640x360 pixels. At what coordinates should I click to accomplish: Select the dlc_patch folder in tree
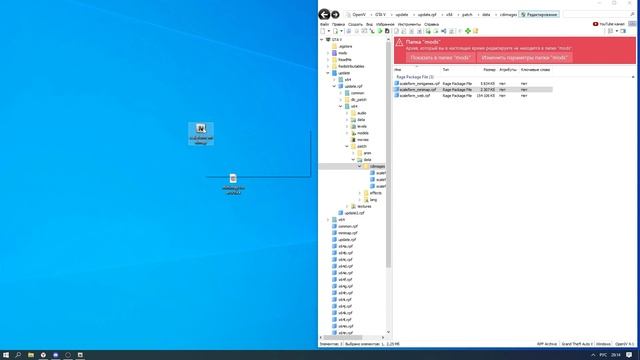click(358, 100)
